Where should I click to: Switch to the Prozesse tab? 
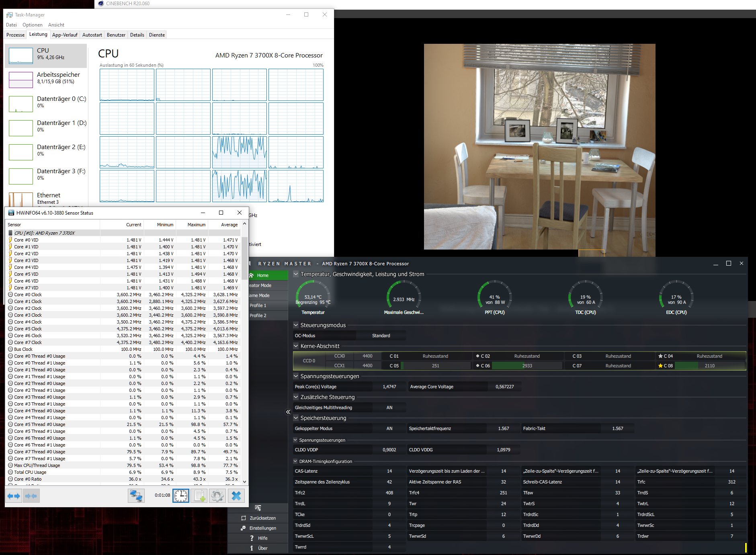[x=15, y=35]
